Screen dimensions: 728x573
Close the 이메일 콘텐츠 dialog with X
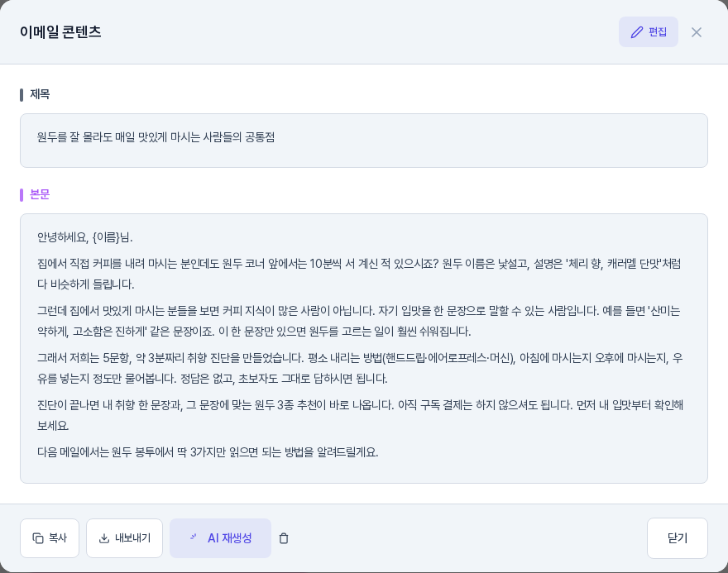pyautogui.click(x=696, y=32)
